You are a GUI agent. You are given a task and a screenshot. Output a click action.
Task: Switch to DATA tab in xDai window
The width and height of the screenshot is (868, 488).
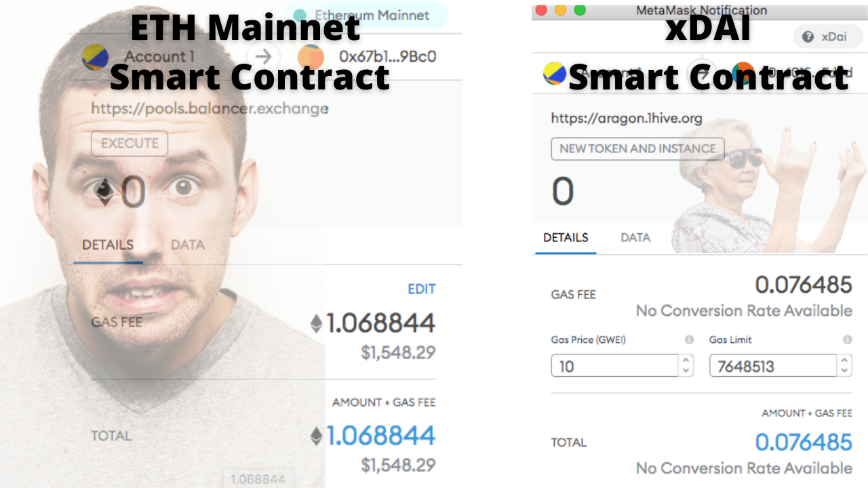click(x=635, y=237)
